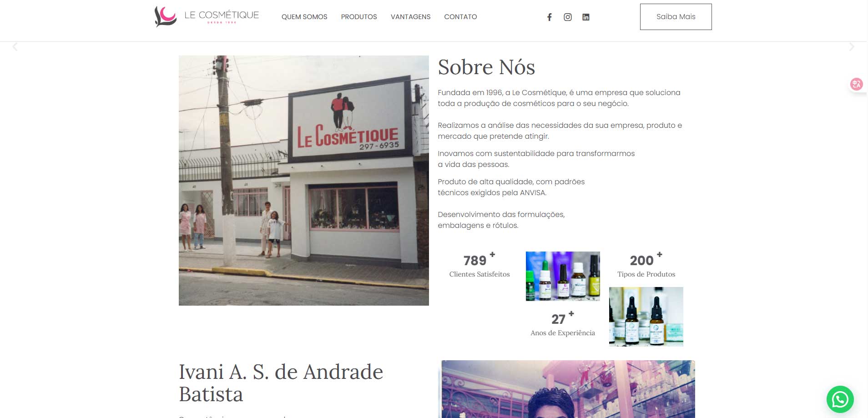Go to the CONTATO page

click(460, 17)
